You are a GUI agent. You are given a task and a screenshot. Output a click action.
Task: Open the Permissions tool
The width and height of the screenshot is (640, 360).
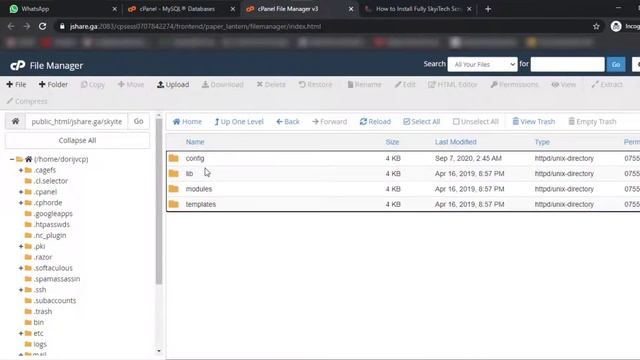tap(514, 84)
